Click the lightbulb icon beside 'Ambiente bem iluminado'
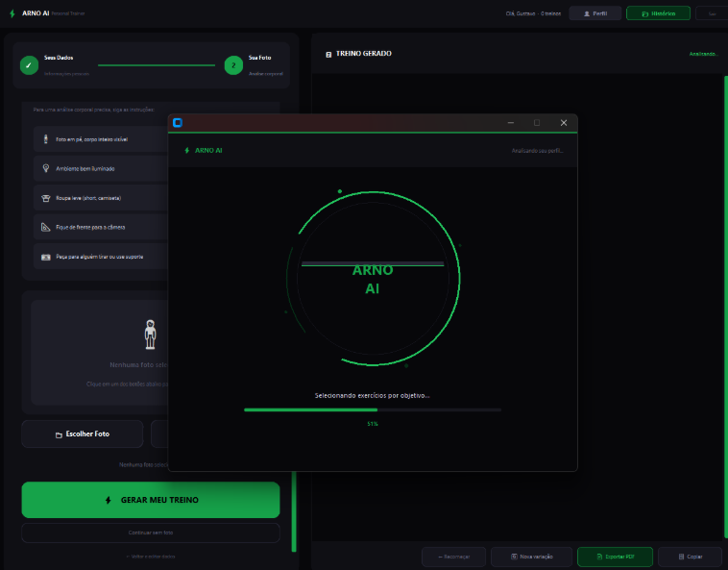728x570 pixels. pyautogui.click(x=45, y=168)
